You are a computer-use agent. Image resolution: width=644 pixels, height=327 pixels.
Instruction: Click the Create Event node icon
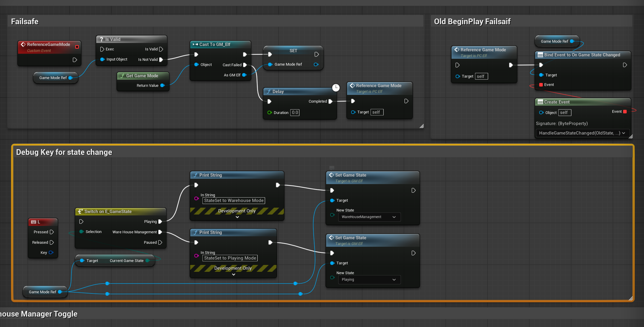[x=540, y=102]
